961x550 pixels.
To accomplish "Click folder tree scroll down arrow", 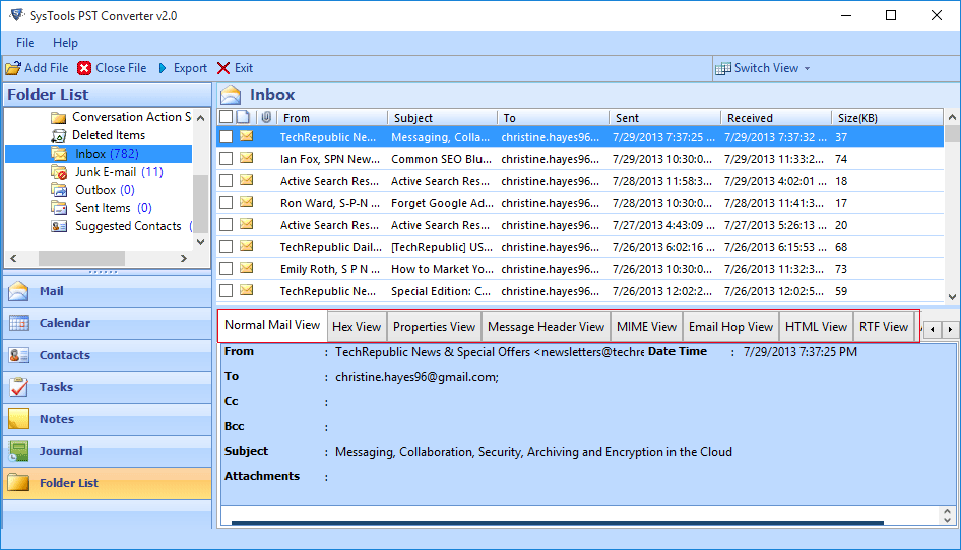I will tap(200, 242).
